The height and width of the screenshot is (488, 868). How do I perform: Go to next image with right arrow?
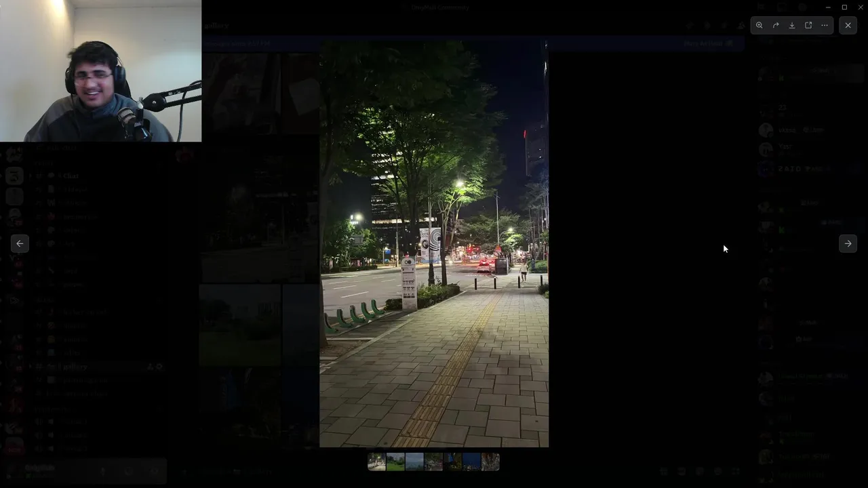(848, 243)
